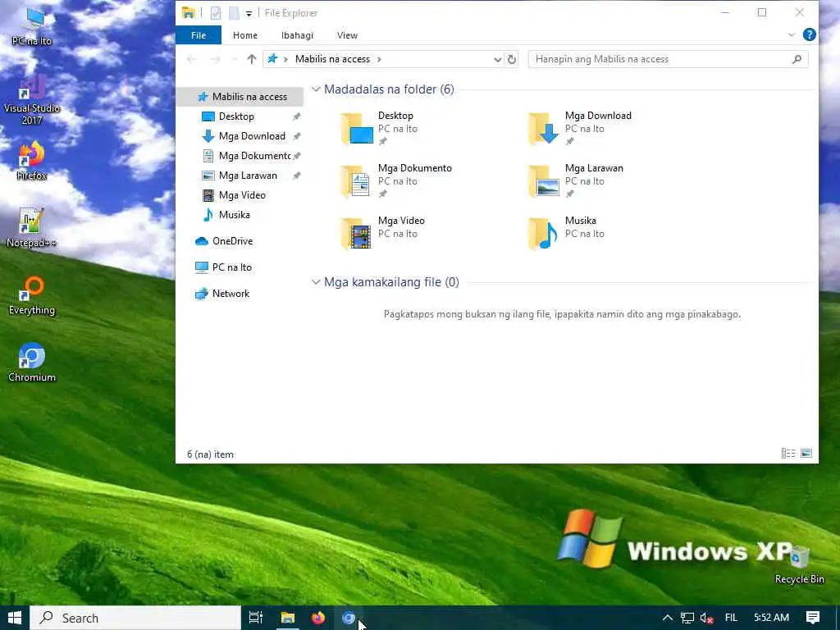The image size is (840, 630).
Task: Click File Explorer icon on taskbar
Action: tap(288, 618)
